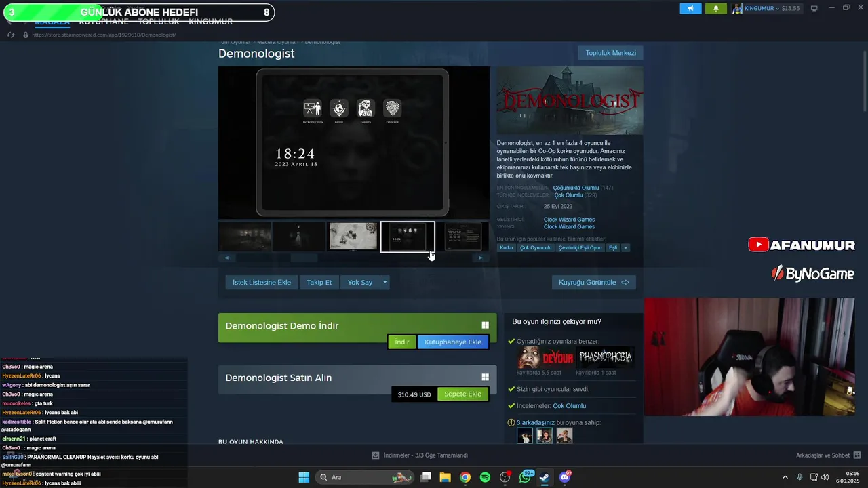Open Discord from the taskbar
This screenshot has width=868, height=488.
564,477
